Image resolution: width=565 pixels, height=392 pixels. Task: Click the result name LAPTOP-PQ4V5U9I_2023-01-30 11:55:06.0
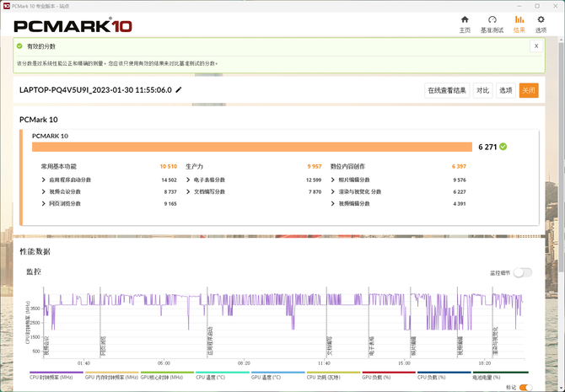tap(95, 89)
